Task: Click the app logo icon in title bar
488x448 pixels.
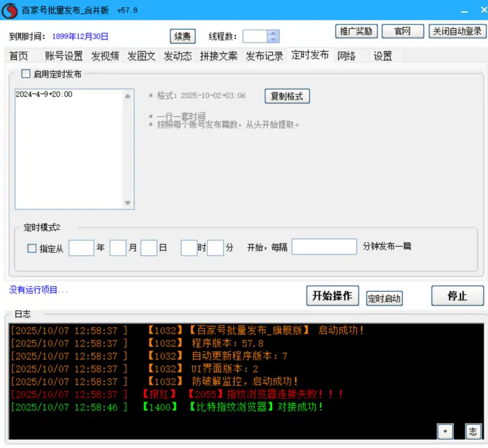Action: [x=9, y=10]
